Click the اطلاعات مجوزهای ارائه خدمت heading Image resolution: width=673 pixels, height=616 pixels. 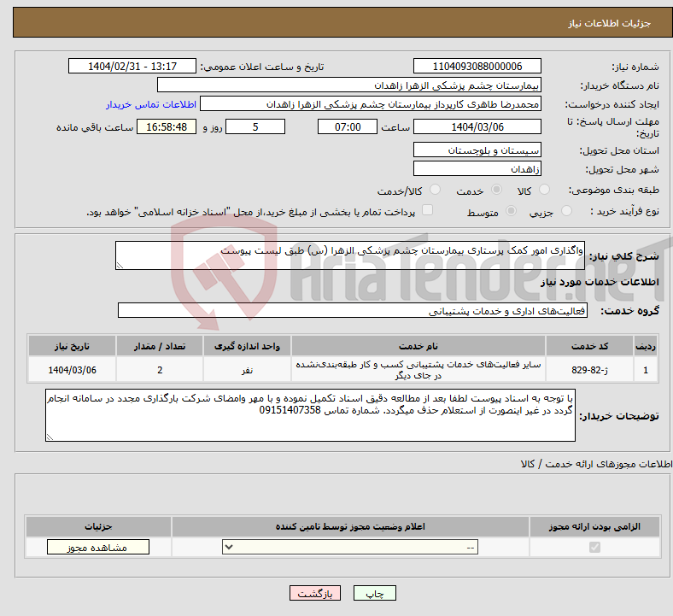pyautogui.click(x=597, y=464)
